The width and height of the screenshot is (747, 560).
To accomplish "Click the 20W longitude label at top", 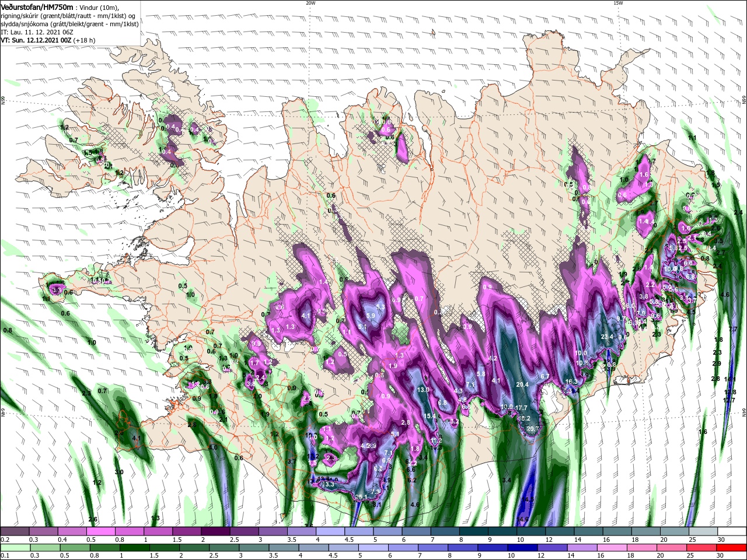I will [x=310, y=2].
